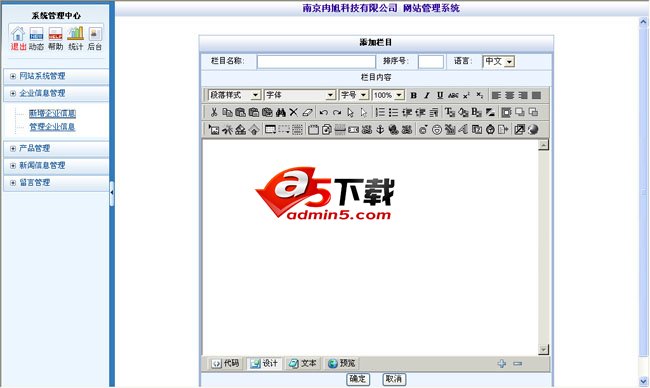Click the 退出 home icon
650x388 pixels.
(x=18, y=34)
